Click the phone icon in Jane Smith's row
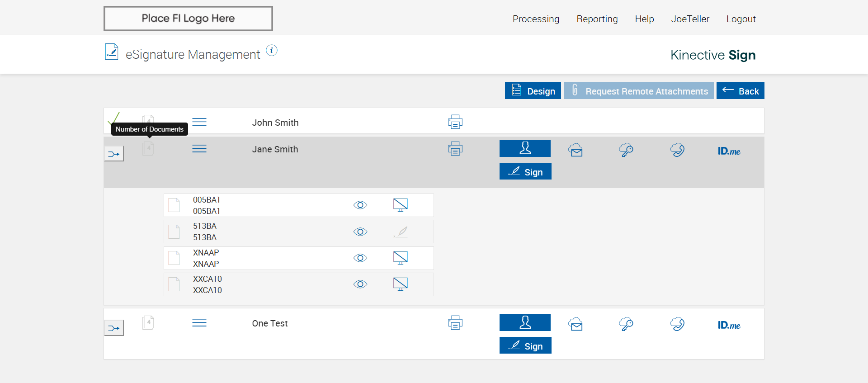 [x=677, y=150]
